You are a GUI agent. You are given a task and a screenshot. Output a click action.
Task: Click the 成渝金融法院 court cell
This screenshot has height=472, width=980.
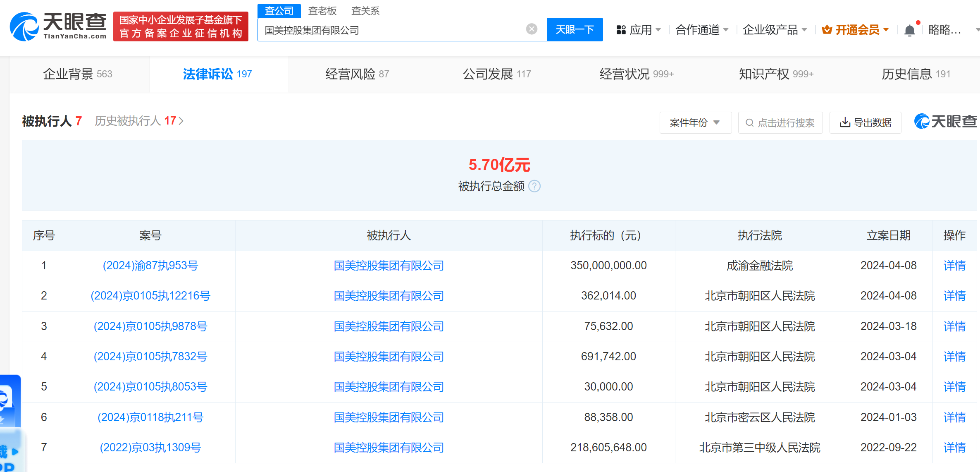click(x=760, y=266)
